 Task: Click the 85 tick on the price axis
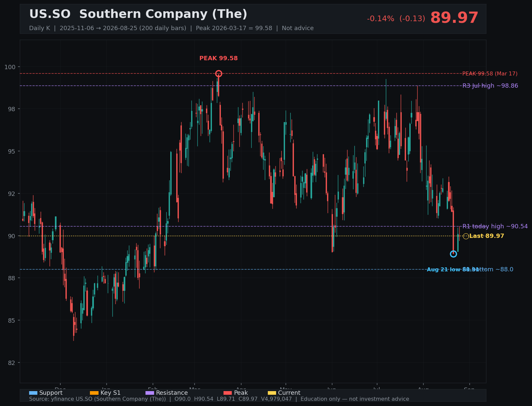click(12, 321)
